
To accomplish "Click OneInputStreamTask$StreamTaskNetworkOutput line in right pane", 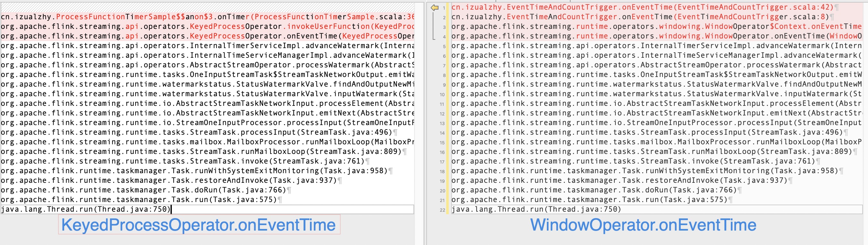I will (657, 74).
